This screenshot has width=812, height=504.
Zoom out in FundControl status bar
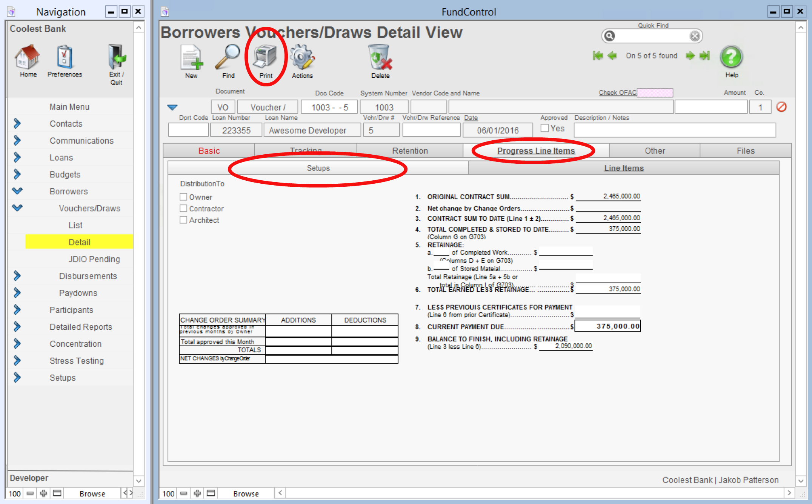184,493
